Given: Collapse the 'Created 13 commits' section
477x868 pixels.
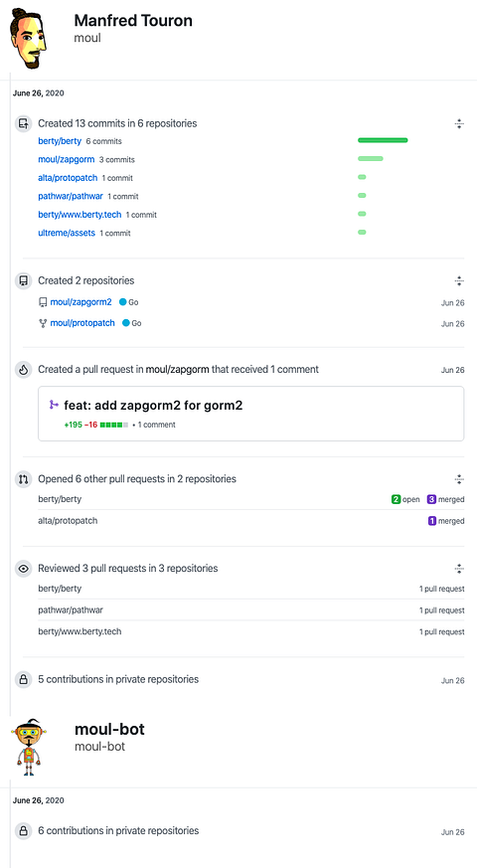Looking at the screenshot, I should point(459,124).
